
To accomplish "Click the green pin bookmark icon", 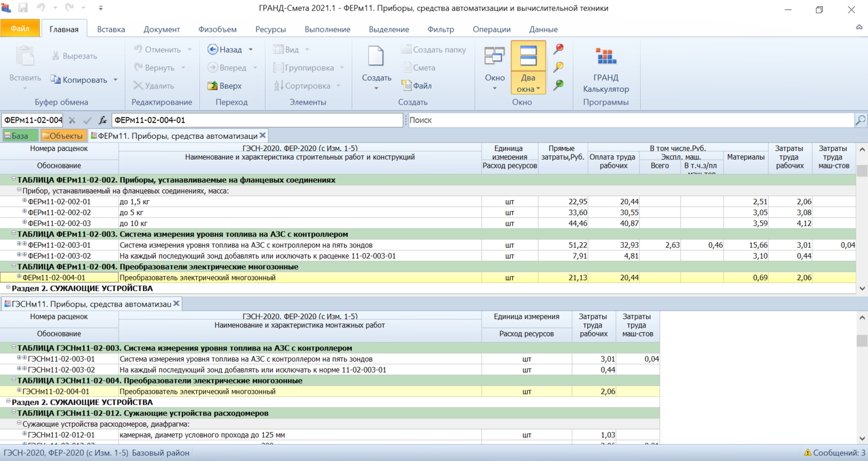I will pos(558,85).
